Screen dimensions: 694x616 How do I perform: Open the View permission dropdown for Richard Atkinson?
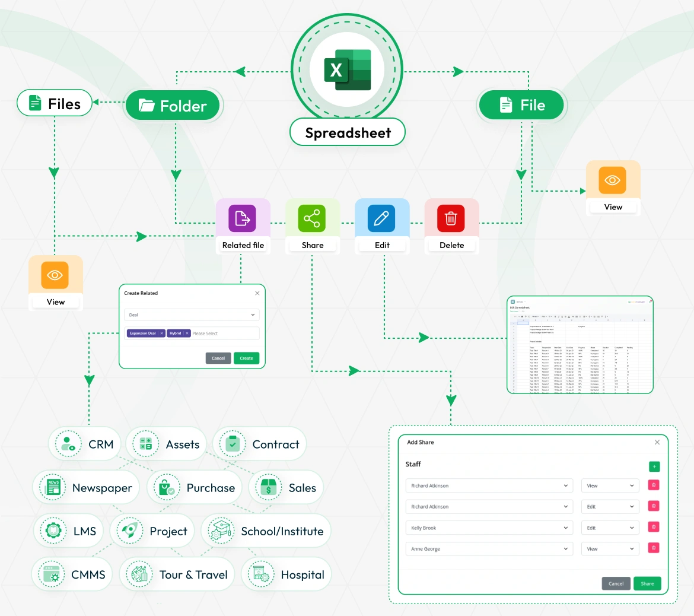point(610,486)
